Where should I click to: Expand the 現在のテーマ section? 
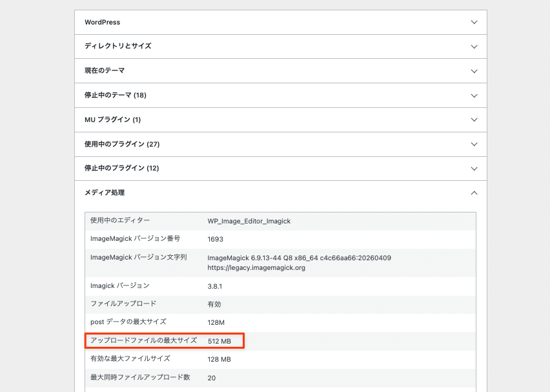tap(281, 71)
